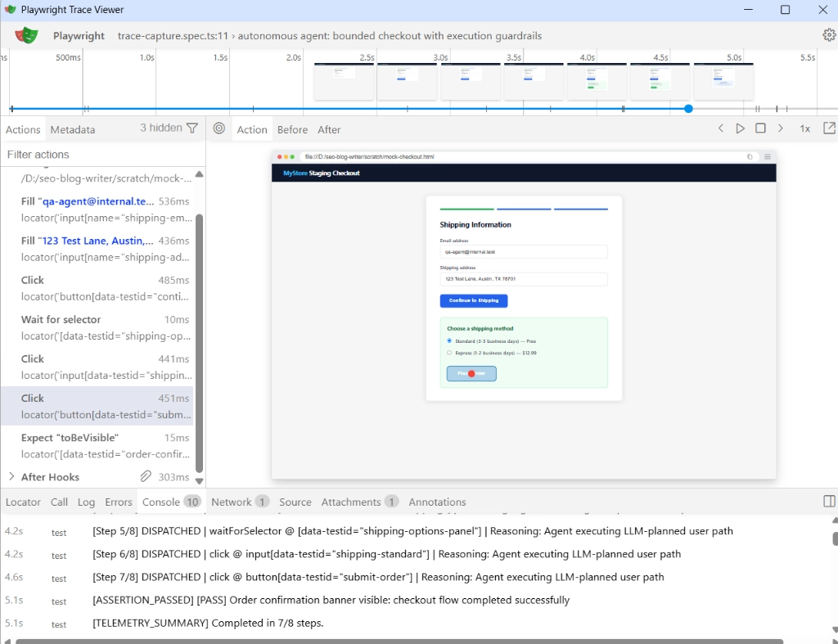Select the Express shipping radio option
Viewport: 838px width, 644px height.
coord(449,353)
